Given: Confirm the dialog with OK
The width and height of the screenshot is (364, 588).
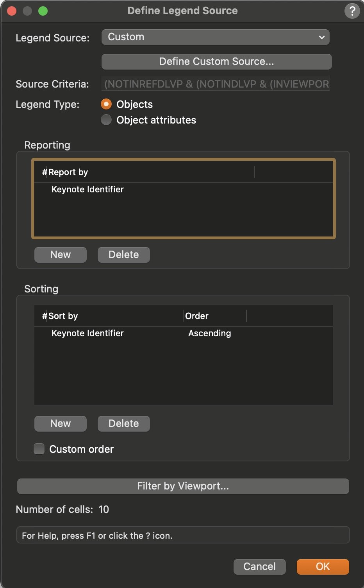Looking at the screenshot, I should point(323,566).
